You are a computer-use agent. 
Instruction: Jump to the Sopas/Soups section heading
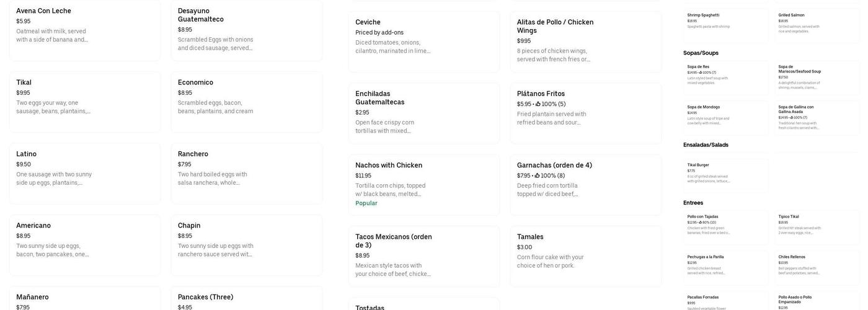coord(701,53)
